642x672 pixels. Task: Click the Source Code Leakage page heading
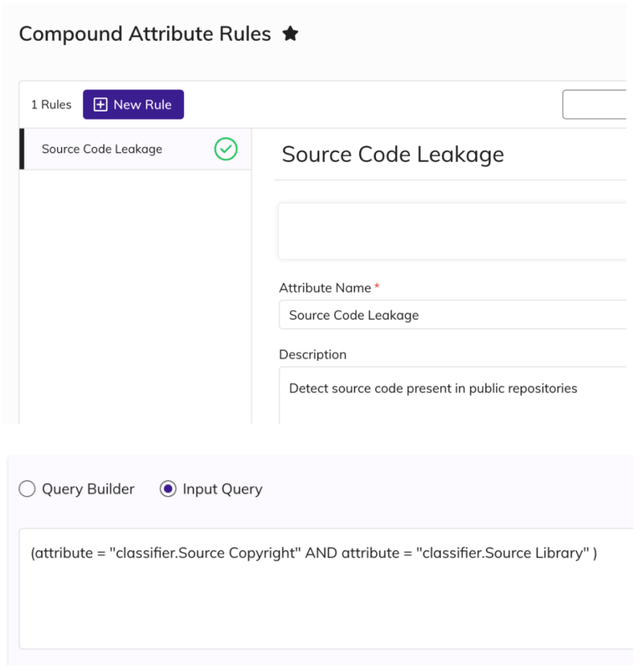tap(392, 154)
